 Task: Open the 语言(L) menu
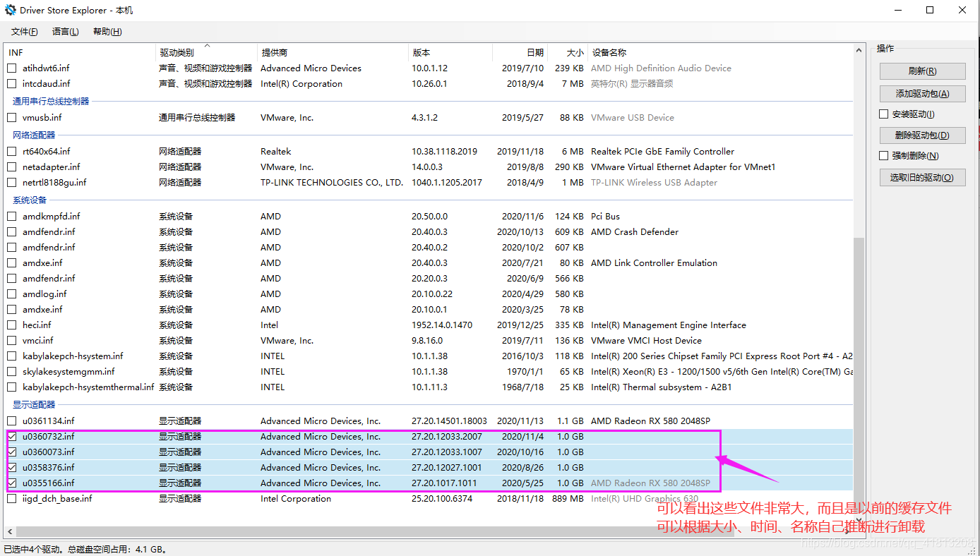[66, 32]
